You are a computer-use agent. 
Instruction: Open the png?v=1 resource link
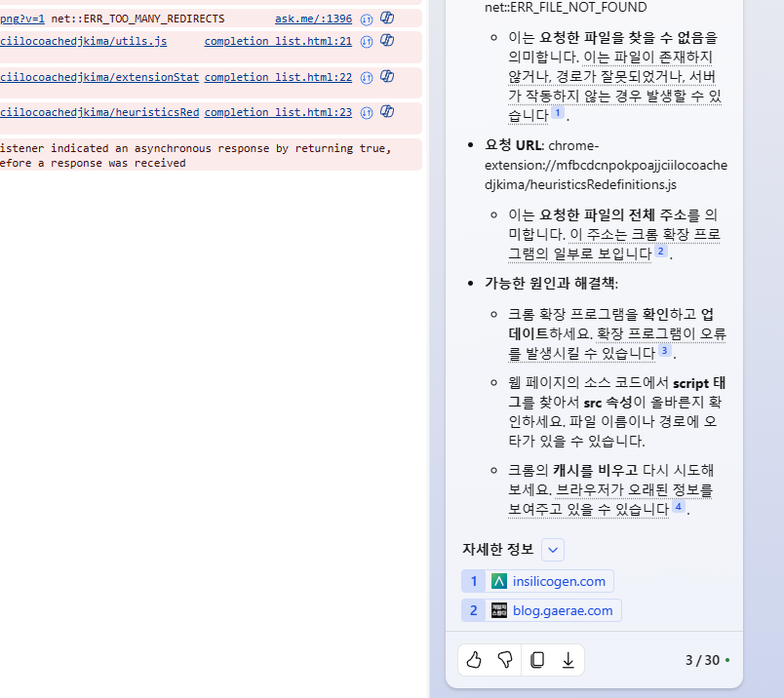22,19
